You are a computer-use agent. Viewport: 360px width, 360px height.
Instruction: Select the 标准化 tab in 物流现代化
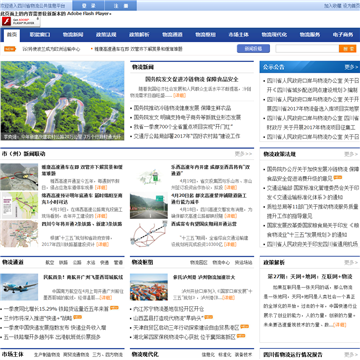coord(225,355)
